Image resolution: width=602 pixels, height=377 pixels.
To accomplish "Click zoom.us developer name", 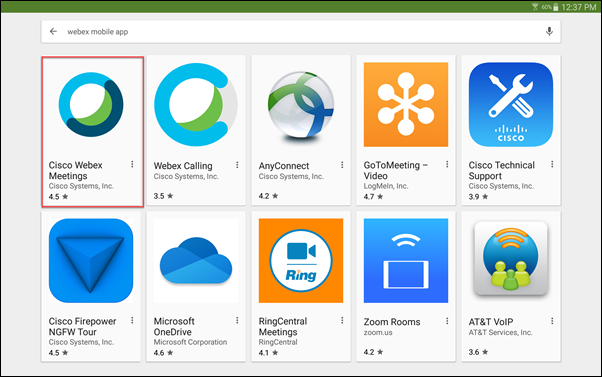I will 378,332.
